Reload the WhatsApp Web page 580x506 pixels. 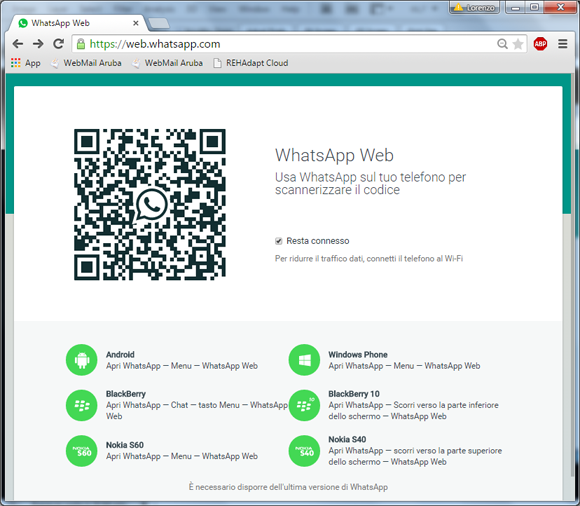point(58,44)
